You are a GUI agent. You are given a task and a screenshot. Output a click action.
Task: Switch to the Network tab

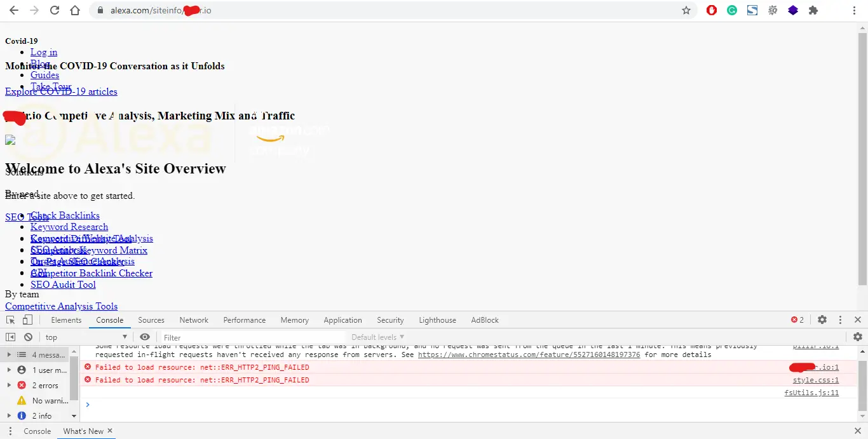[x=194, y=320]
